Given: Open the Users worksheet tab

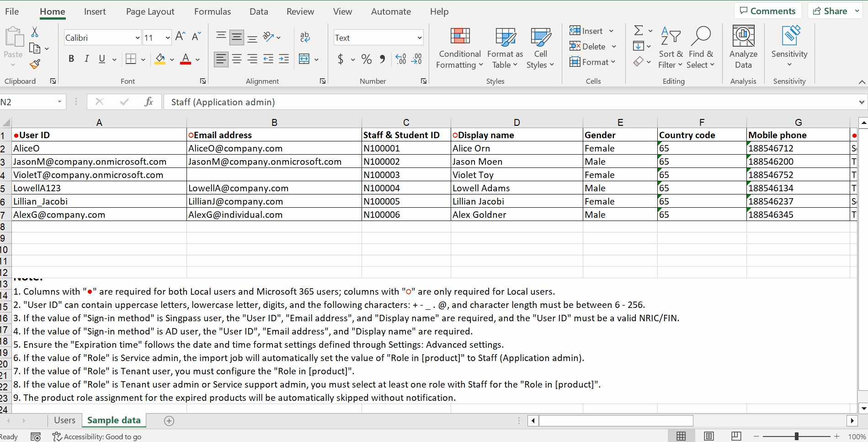Looking at the screenshot, I should click(x=64, y=420).
